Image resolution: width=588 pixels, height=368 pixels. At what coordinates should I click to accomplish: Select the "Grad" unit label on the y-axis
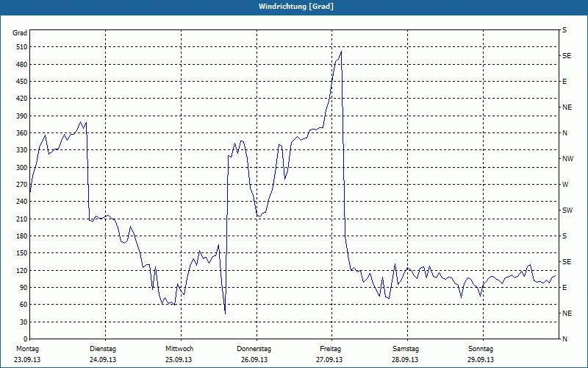(x=20, y=33)
